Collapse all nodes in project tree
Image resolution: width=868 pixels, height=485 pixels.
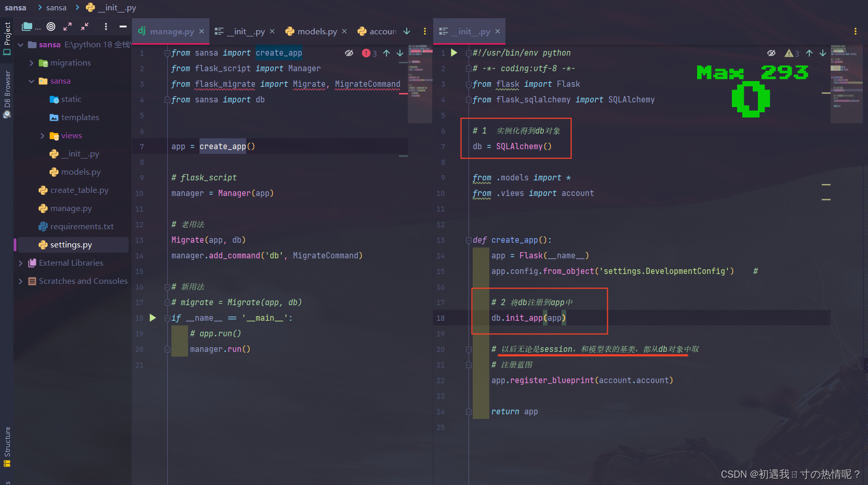pos(85,27)
